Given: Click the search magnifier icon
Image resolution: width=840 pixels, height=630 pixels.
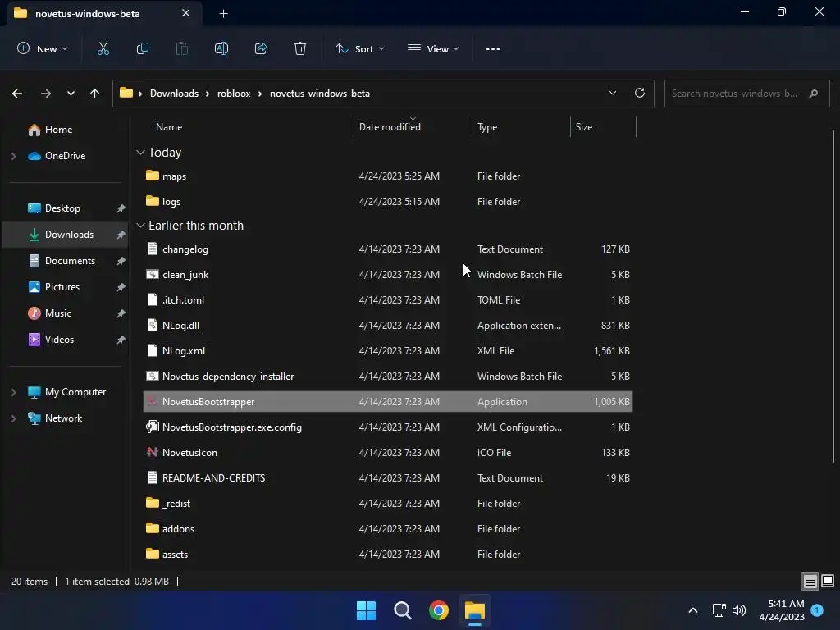Looking at the screenshot, I should click(x=813, y=94).
